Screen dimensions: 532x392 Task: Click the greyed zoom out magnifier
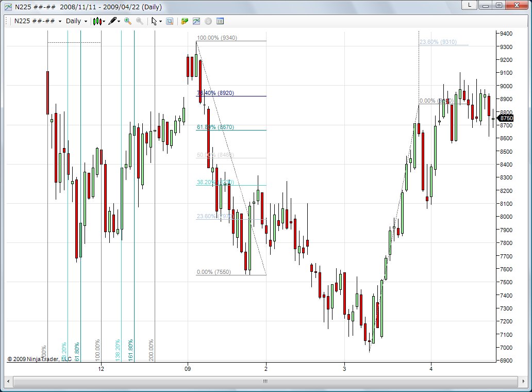[x=139, y=21]
